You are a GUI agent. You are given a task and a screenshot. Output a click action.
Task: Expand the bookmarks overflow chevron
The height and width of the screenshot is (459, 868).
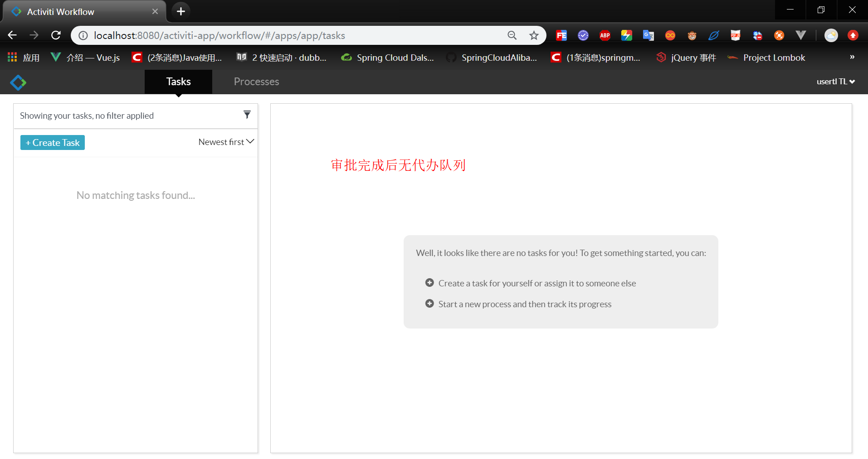852,57
